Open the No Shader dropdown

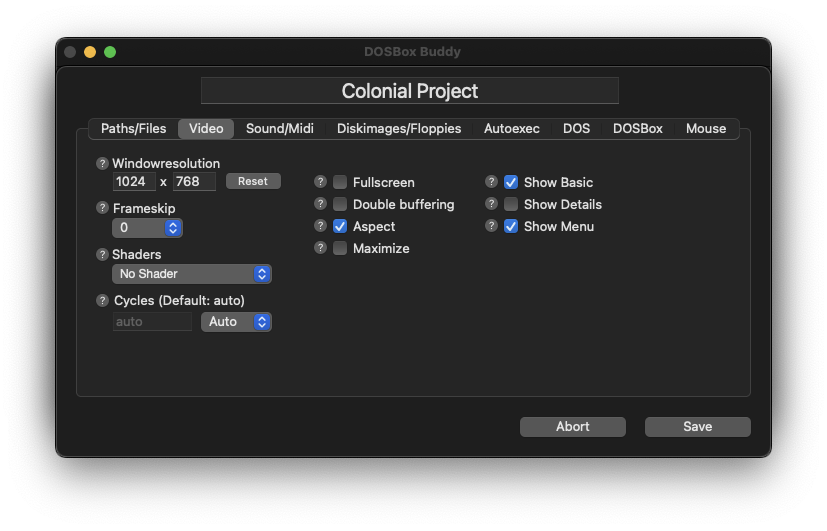(x=192, y=274)
